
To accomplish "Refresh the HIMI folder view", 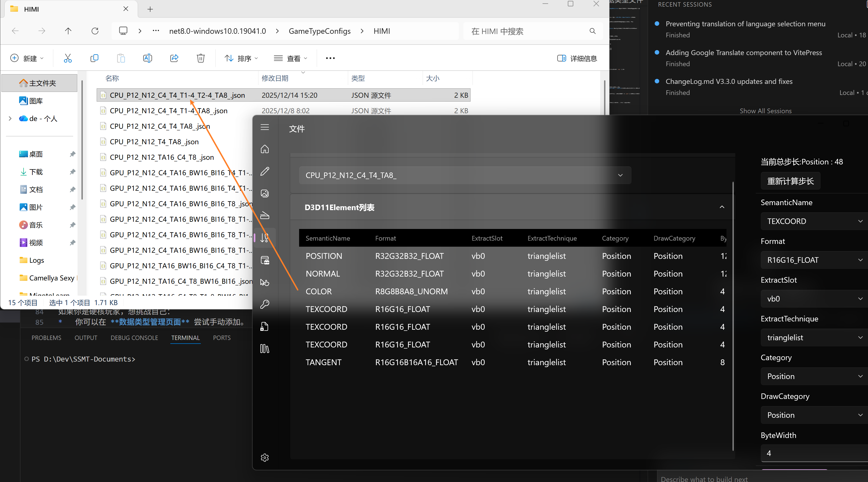I will pos(95,31).
